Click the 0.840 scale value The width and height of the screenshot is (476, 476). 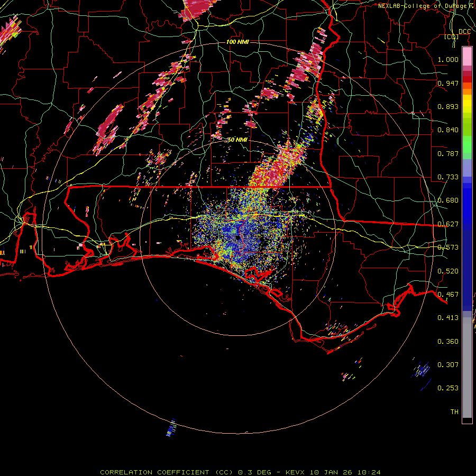(x=448, y=130)
